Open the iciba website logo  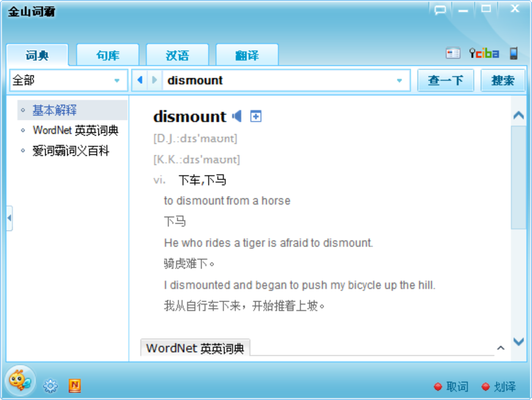(484, 53)
